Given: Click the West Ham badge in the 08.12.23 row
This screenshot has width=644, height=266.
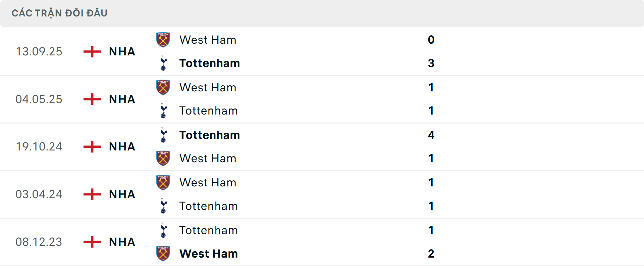Looking at the screenshot, I should pos(163,254).
